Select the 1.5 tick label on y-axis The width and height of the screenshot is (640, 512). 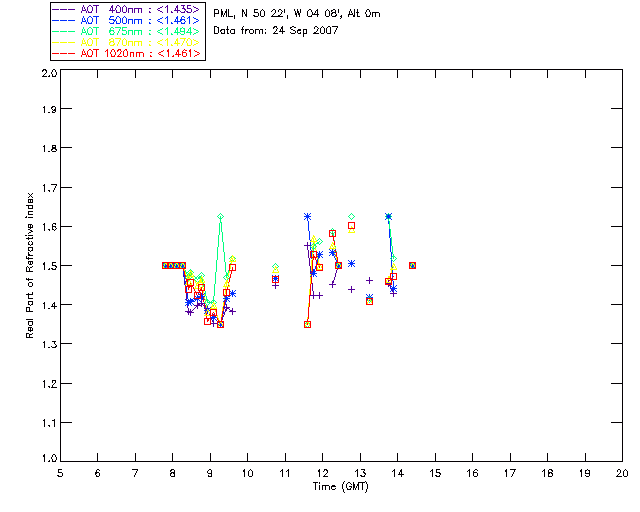pos(47,267)
